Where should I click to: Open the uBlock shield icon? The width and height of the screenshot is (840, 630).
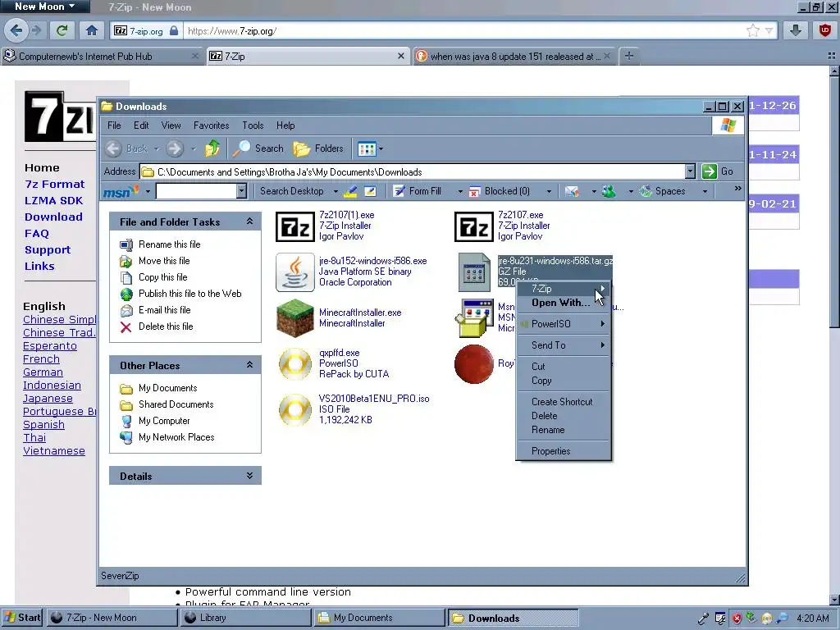(825, 30)
